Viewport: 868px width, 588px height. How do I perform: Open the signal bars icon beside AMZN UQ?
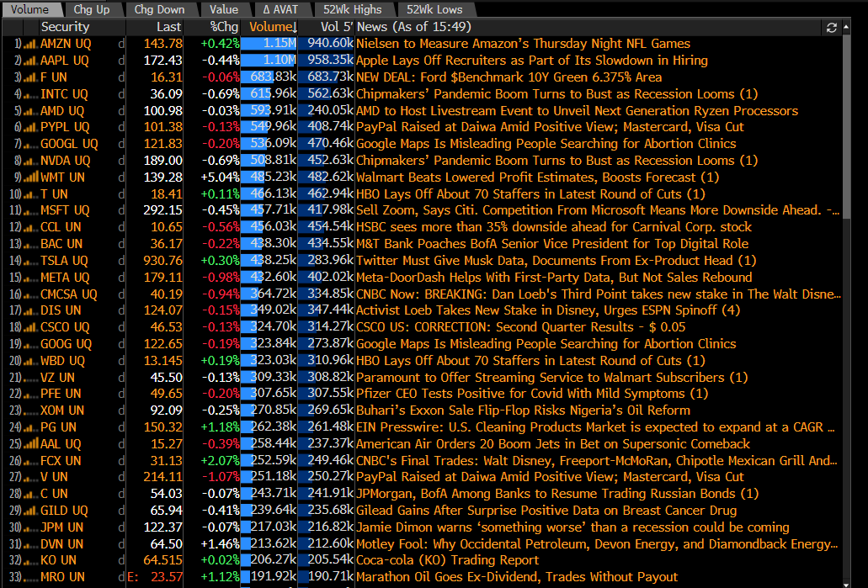pos(30,44)
